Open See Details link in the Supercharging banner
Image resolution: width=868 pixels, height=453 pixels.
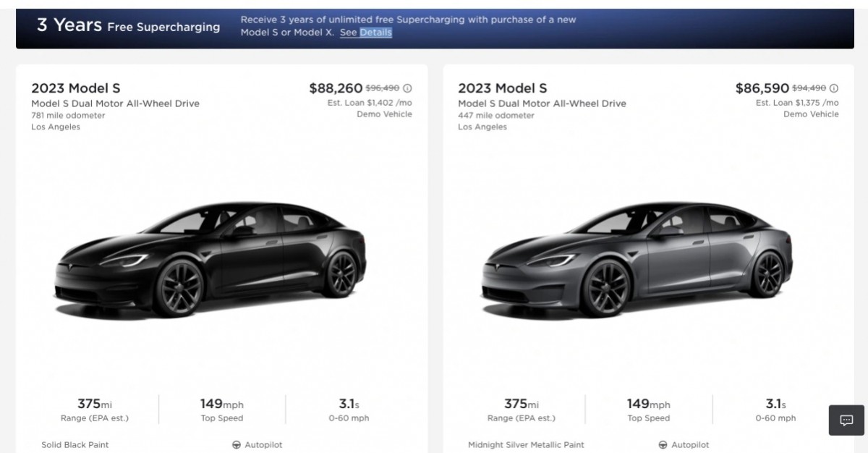tap(366, 32)
